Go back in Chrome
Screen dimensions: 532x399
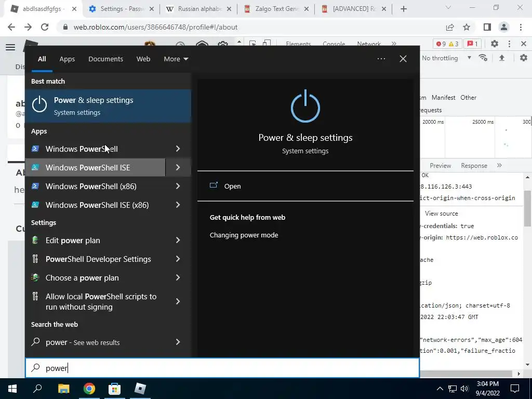(11, 27)
